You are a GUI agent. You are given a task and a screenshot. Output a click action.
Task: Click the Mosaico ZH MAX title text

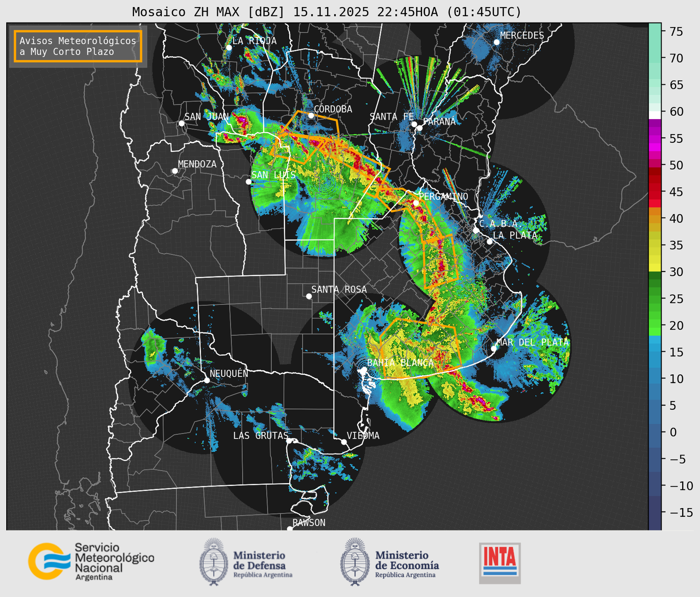(x=327, y=12)
